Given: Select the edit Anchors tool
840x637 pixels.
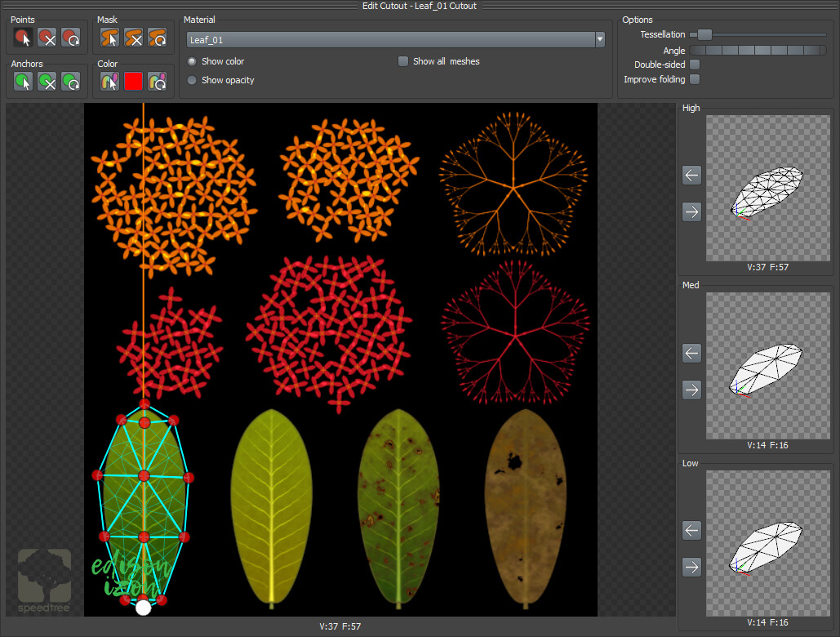Looking at the screenshot, I should pyautogui.click(x=23, y=81).
